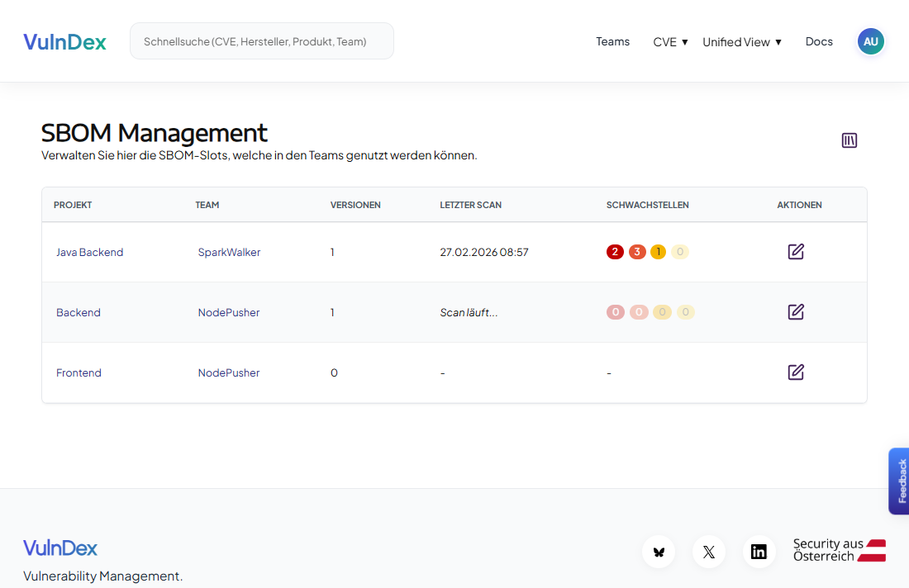Click the VulnDex logo in header

pos(64,41)
